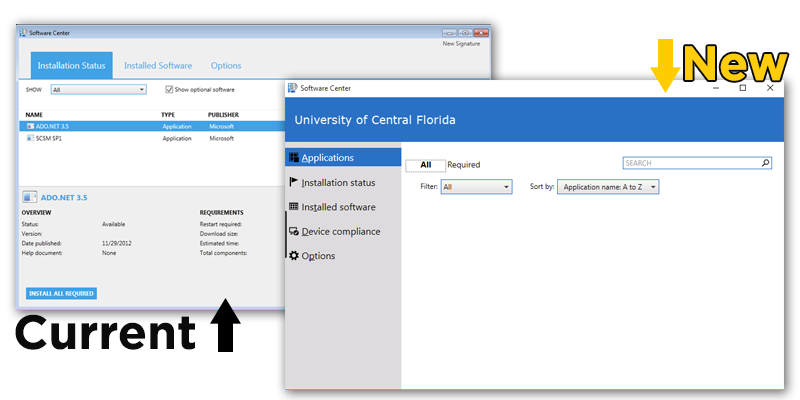This screenshot has width=800, height=400.
Task: Open Device compliance section
Action: tap(343, 231)
